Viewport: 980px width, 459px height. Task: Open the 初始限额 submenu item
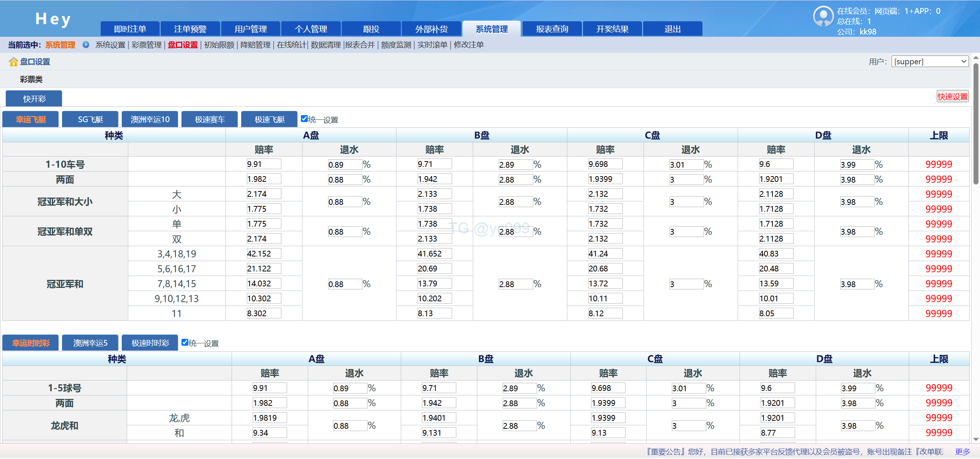pos(219,45)
